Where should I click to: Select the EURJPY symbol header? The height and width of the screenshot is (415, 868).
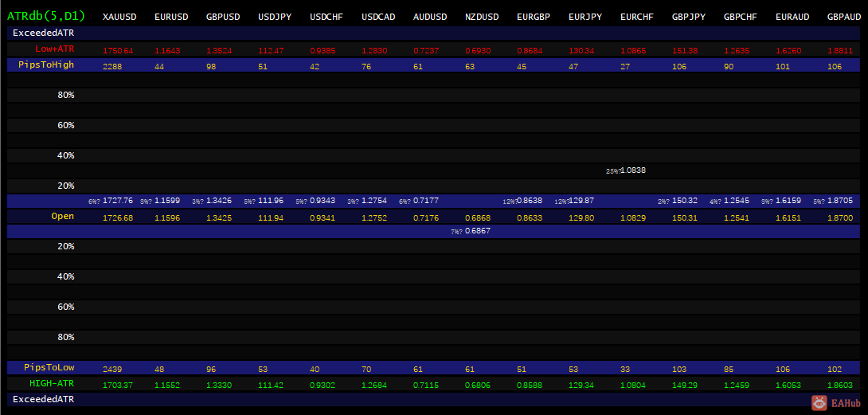point(585,18)
